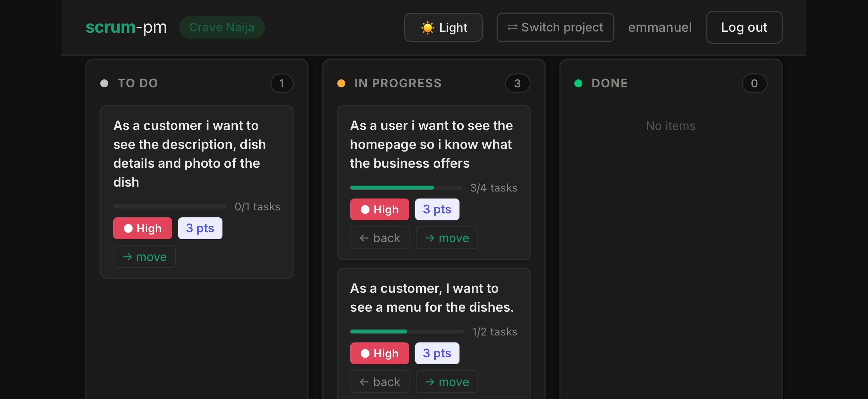The image size is (868, 399).
Task: Click the Switch project arrows icon
Action: (x=512, y=27)
